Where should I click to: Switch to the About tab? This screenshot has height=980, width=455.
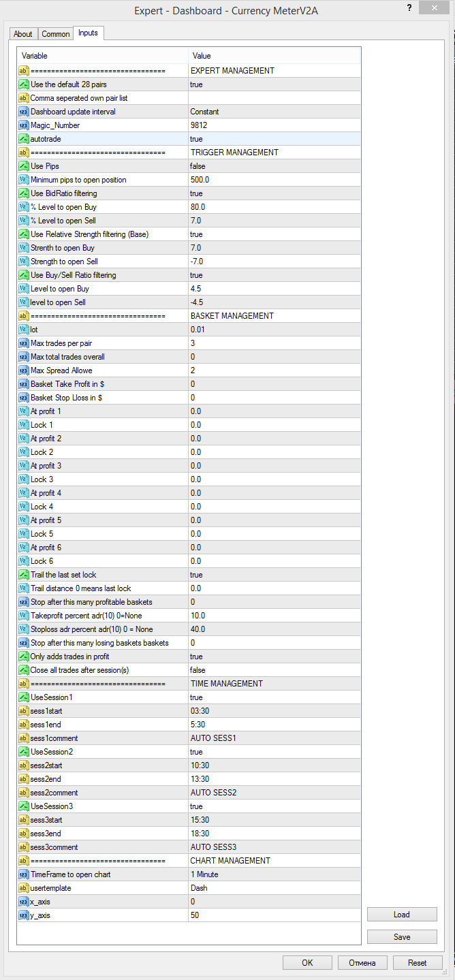23,34
